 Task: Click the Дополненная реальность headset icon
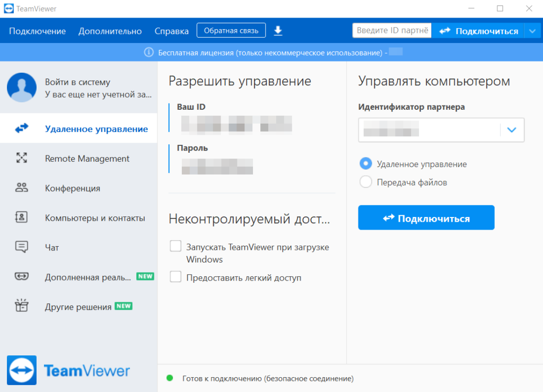click(21, 276)
